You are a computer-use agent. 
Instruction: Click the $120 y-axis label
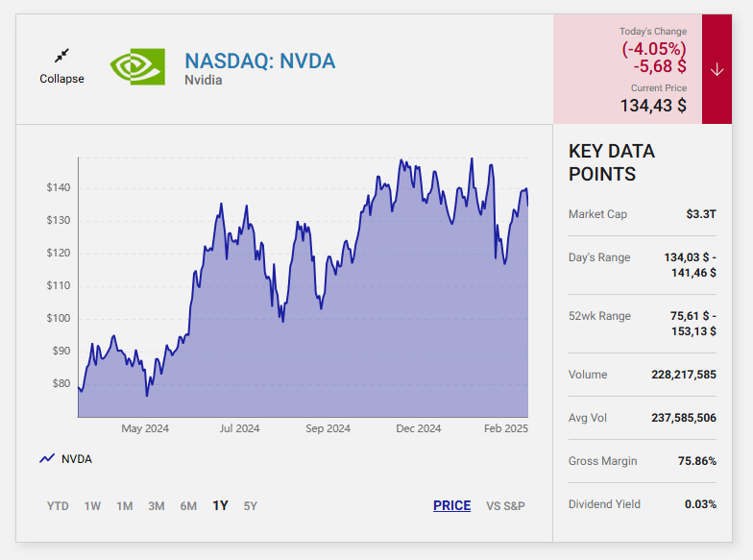(x=58, y=254)
